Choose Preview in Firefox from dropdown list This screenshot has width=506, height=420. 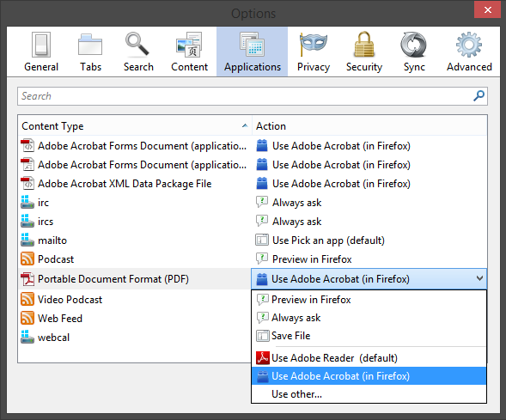coord(369,300)
